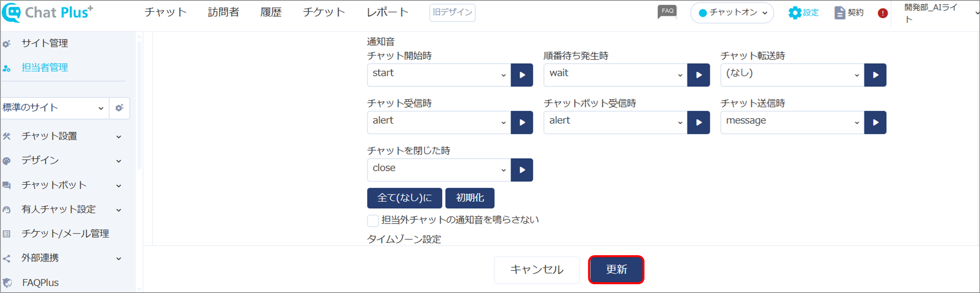
Task: Open the 契約 document icon
Action: click(x=840, y=12)
